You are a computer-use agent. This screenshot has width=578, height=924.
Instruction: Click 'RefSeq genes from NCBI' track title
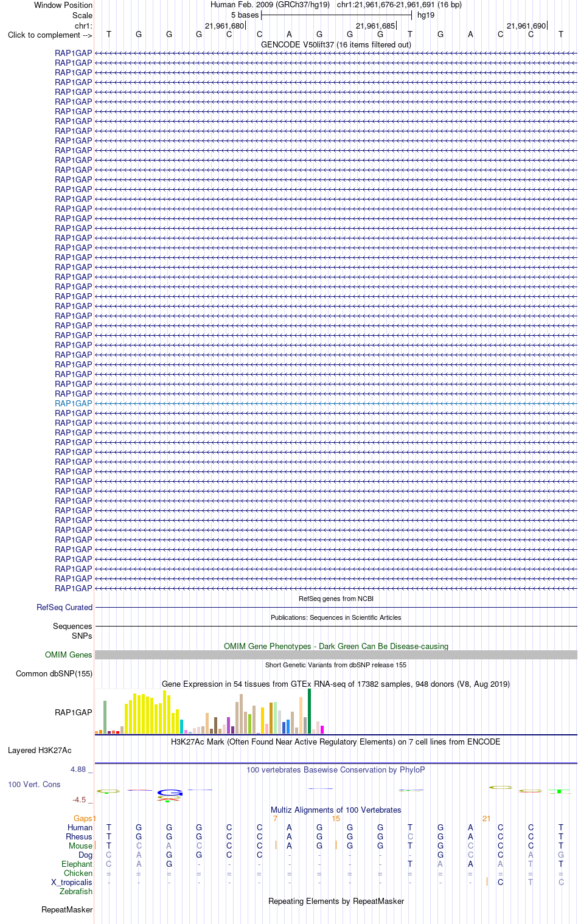point(336,599)
